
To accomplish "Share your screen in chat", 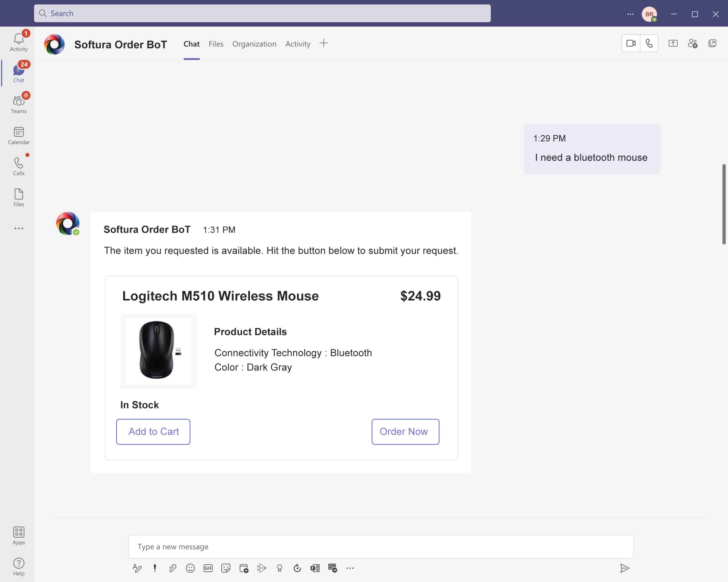I will pos(673,43).
